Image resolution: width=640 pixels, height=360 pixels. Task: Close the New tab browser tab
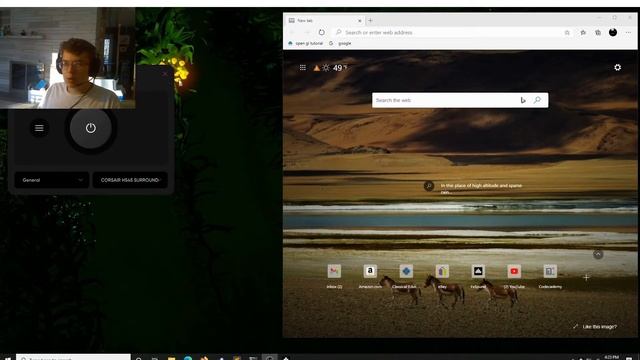pos(360,20)
